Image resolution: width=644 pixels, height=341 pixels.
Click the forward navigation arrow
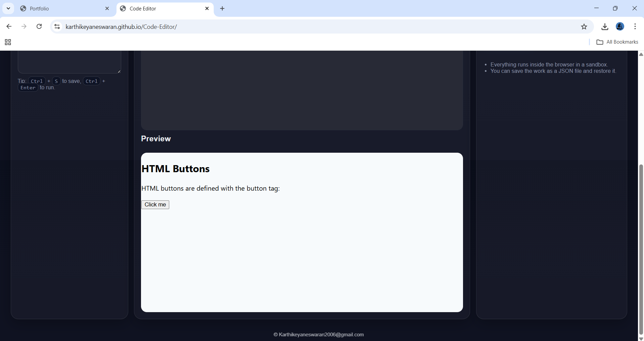pyautogui.click(x=24, y=27)
